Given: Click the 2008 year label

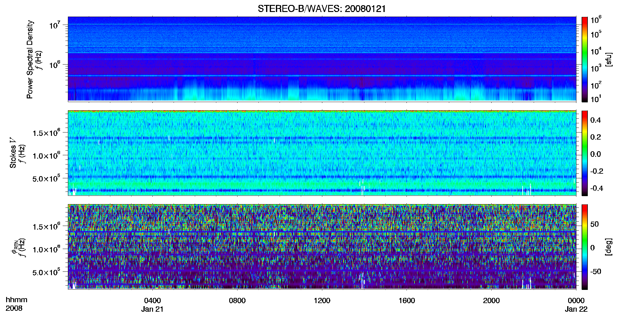Looking at the screenshot, I should pyautogui.click(x=14, y=308).
